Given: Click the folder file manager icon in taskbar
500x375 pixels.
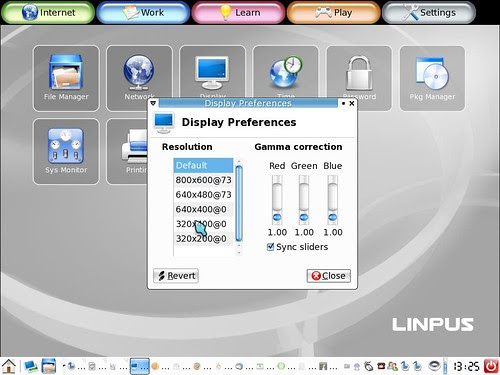Looking at the screenshot, I should point(49,366).
